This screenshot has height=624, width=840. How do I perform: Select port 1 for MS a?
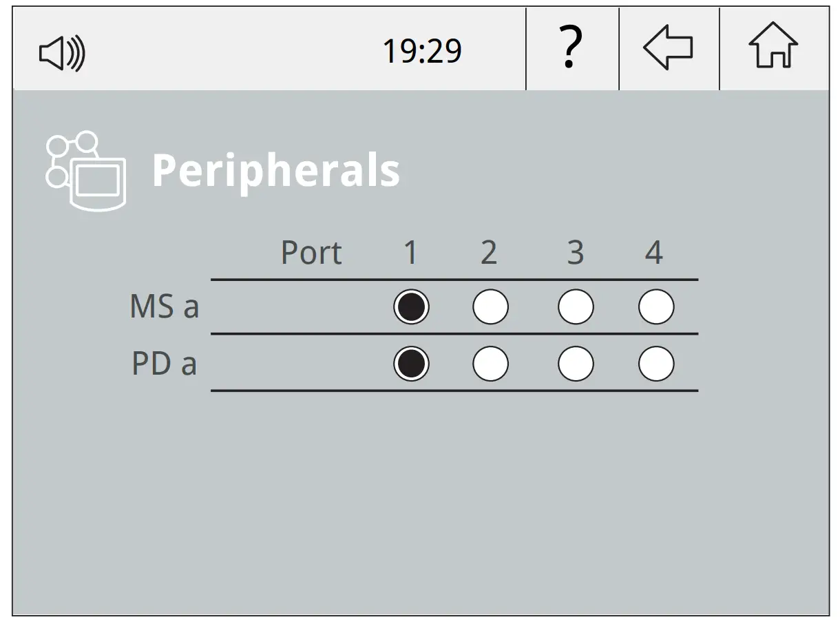tap(411, 306)
